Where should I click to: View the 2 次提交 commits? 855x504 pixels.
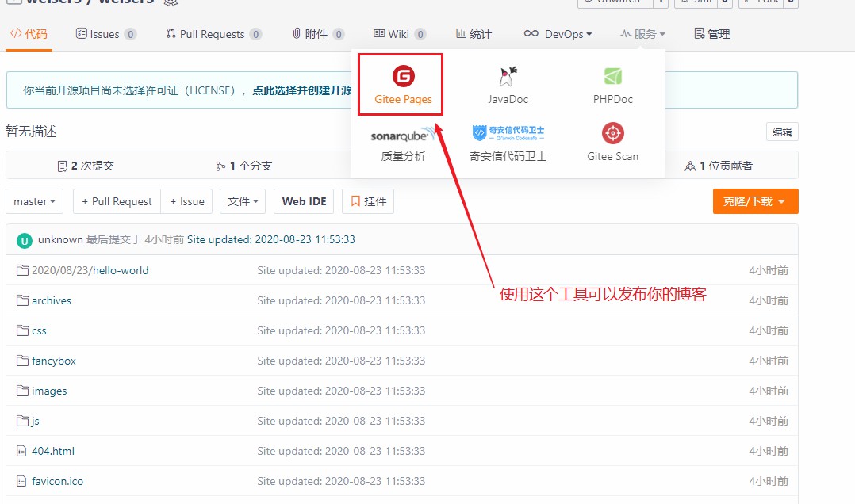point(86,166)
